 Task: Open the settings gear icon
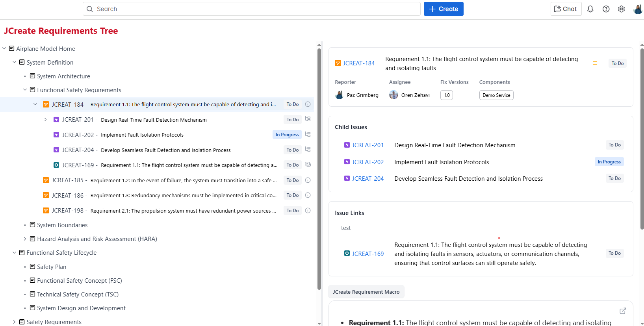622,9
